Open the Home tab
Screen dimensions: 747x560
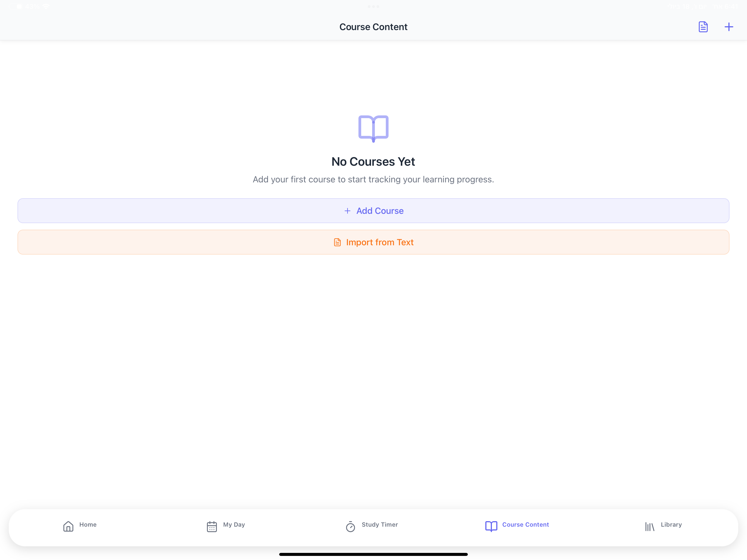[x=80, y=526]
